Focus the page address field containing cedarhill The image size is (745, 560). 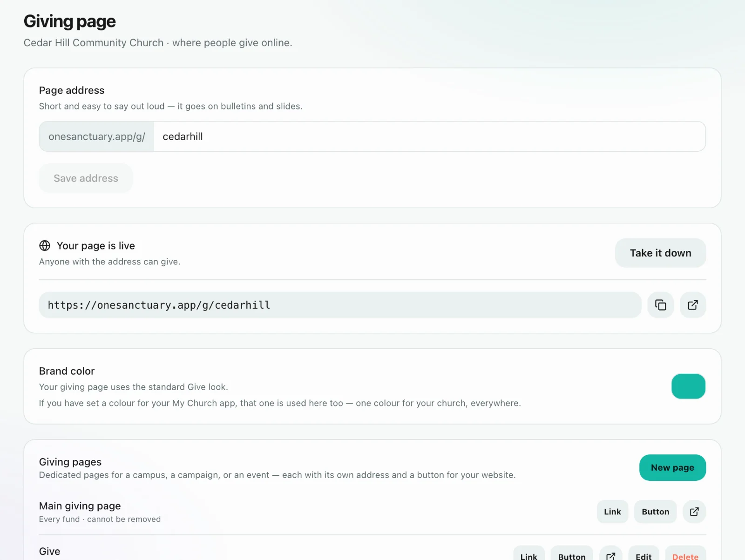click(429, 136)
